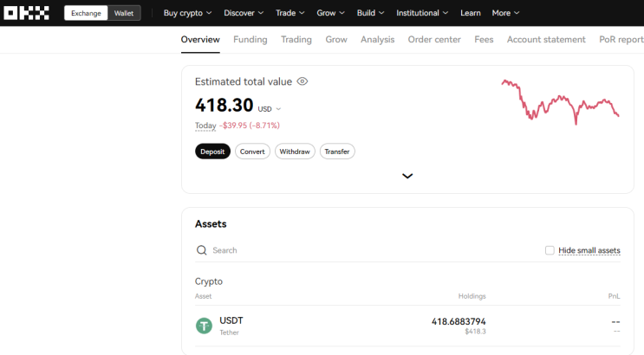Switch to the Wallet toggle
Image resolution: width=644 pixels, height=355 pixels.
(x=124, y=13)
